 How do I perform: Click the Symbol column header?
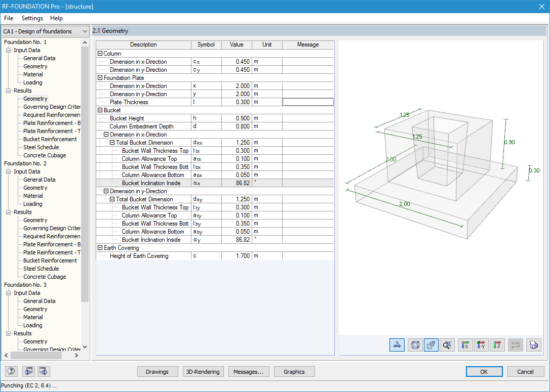[206, 45]
